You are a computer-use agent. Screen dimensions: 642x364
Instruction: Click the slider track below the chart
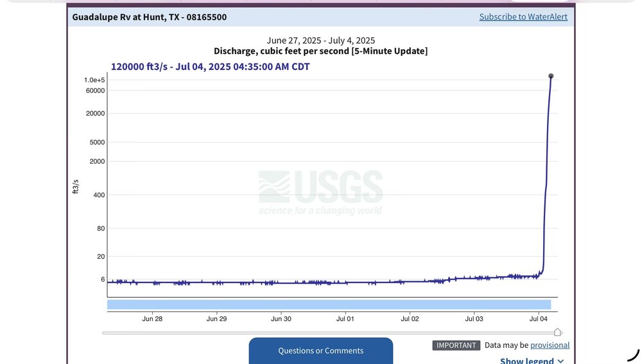point(321,333)
